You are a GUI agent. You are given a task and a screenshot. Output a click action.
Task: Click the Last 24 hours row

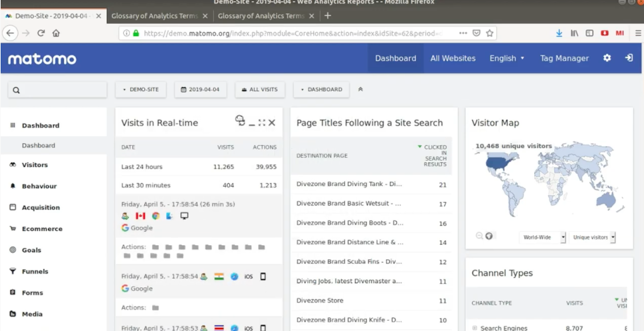[x=199, y=167]
